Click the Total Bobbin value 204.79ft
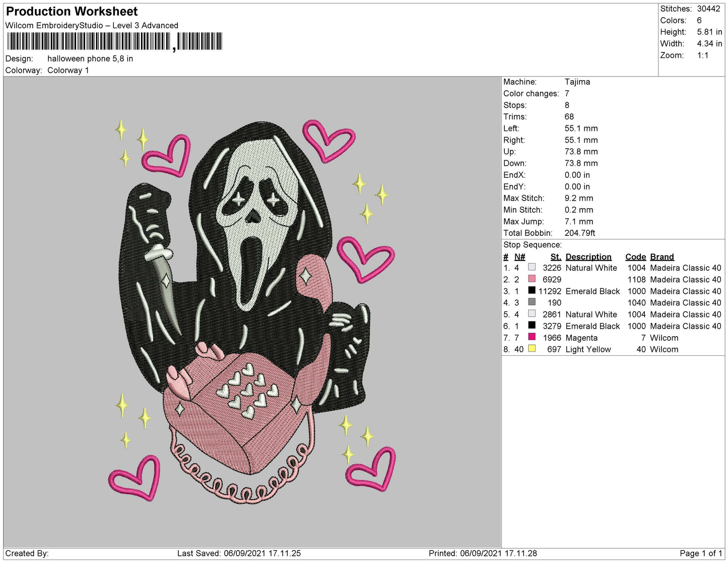This screenshot has height=563, width=728. click(580, 233)
